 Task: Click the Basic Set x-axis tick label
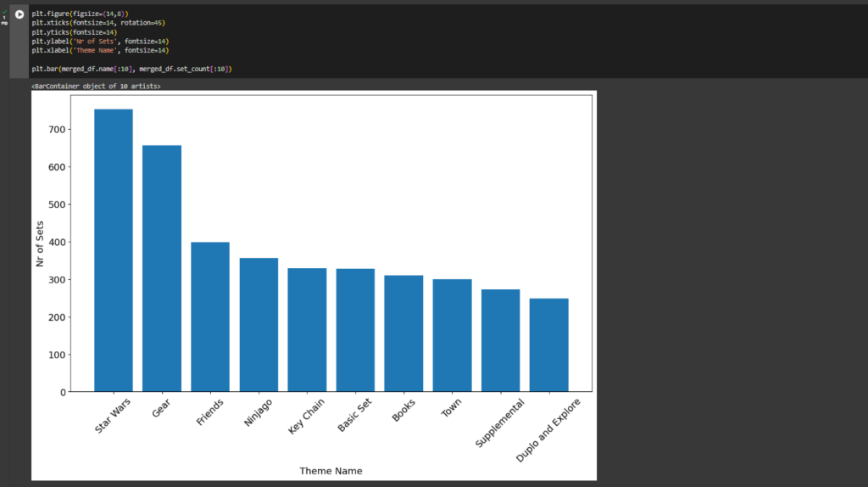[x=355, y=416]
